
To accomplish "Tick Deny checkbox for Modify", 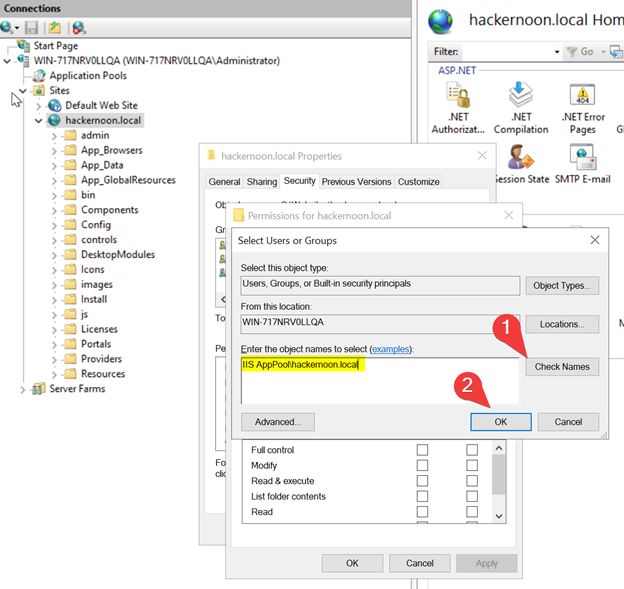I will (472, 465).
